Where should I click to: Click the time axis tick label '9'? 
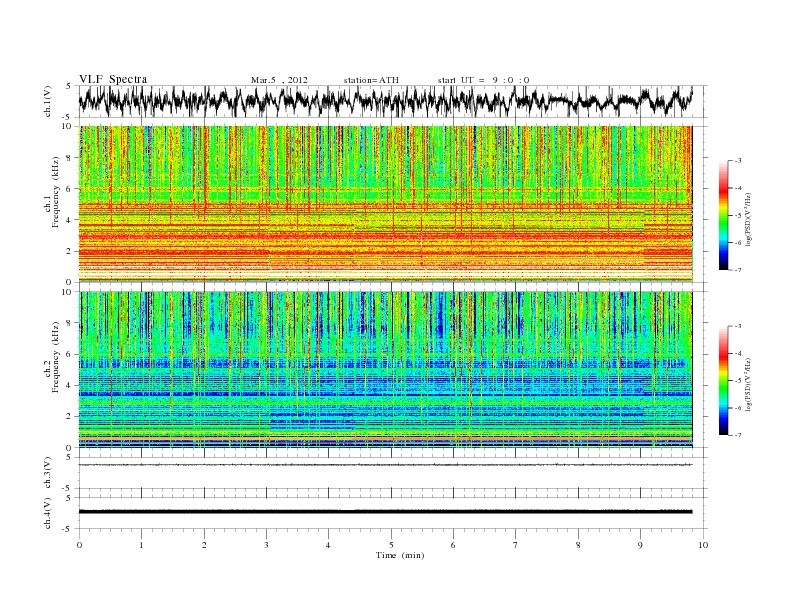click(640, 545)
